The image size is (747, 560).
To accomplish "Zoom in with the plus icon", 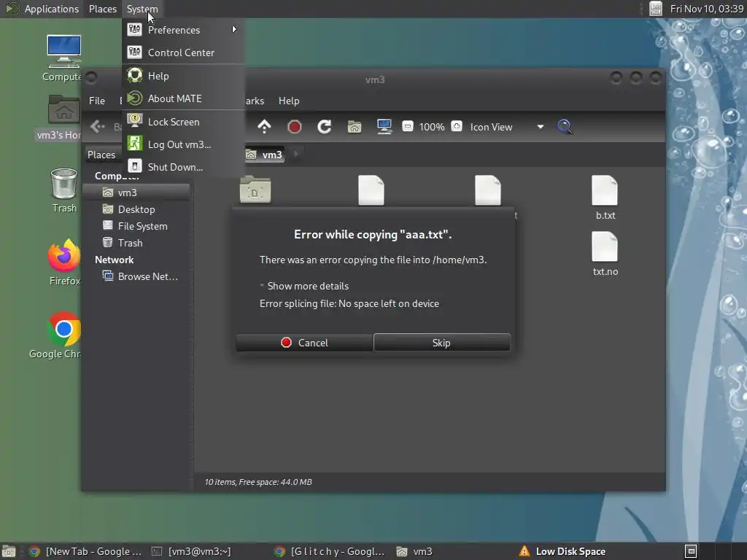I will pos(457,127).
